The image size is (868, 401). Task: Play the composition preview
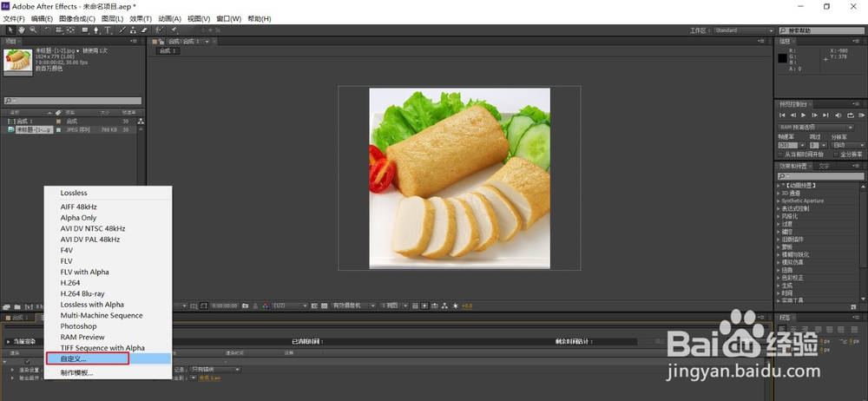click(803, 115)
